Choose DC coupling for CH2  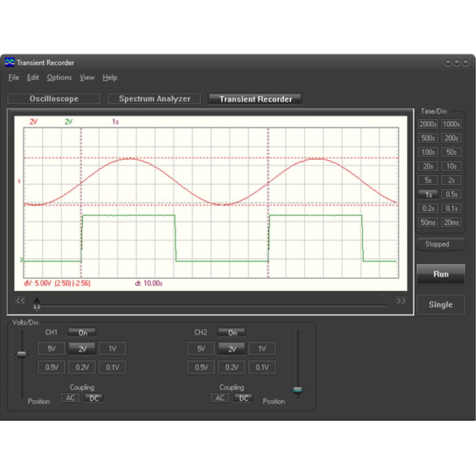pos(243,398)
